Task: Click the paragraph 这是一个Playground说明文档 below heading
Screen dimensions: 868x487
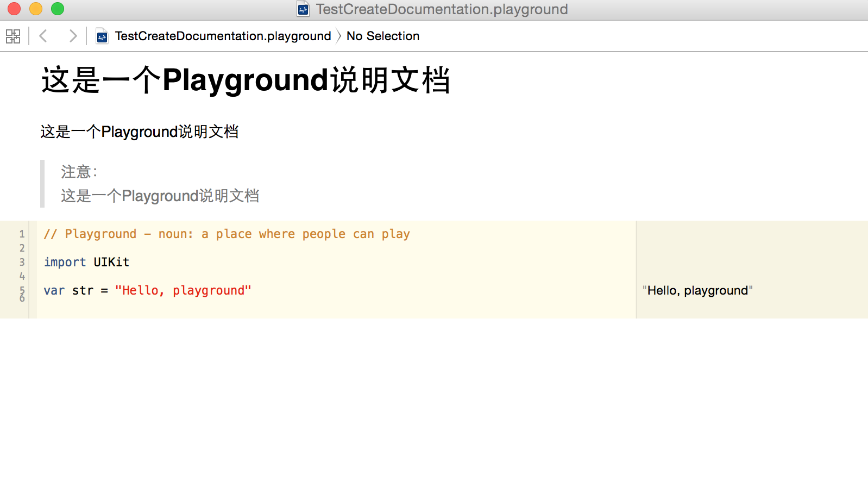Action: click(x=140, y=132)
